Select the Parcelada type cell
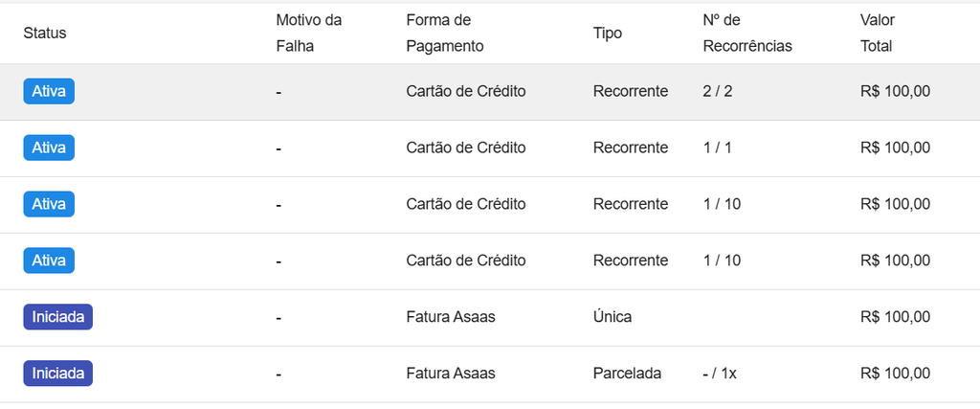This screenshot has width=980, height=409. click(628, 374)
